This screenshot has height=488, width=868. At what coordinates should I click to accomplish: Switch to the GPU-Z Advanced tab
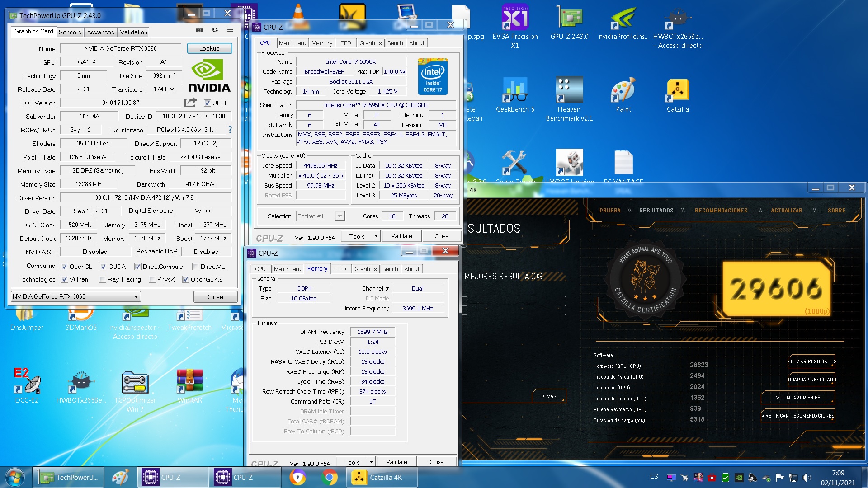click(x=100, y=32)
